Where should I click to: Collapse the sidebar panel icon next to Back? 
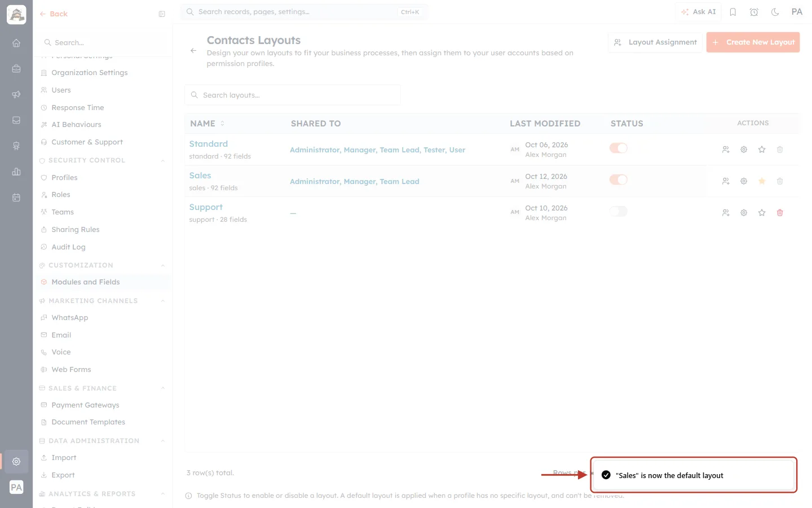162,14
